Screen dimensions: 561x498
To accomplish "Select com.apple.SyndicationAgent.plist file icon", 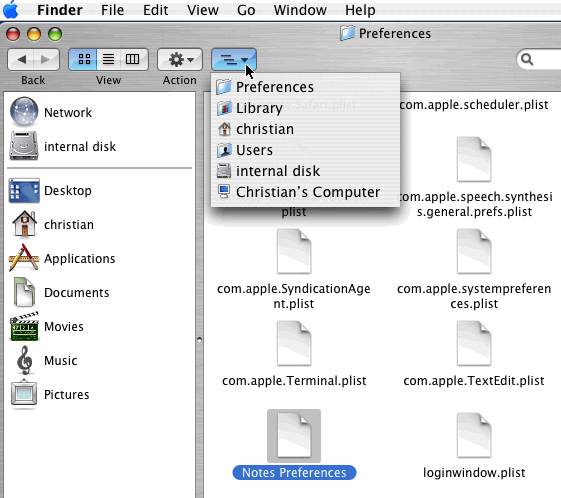I will click(x=294, y=252).
